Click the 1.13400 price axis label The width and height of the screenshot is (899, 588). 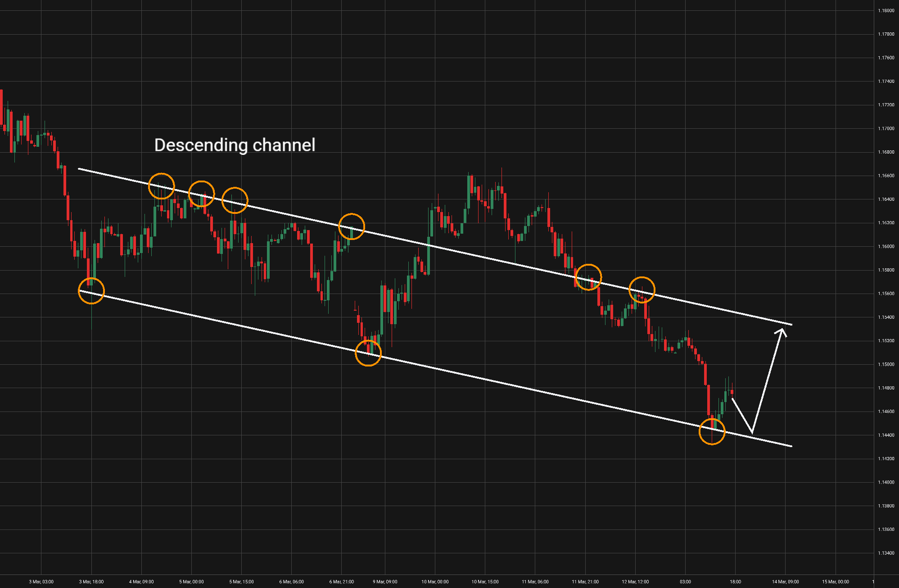click(885, 553)
